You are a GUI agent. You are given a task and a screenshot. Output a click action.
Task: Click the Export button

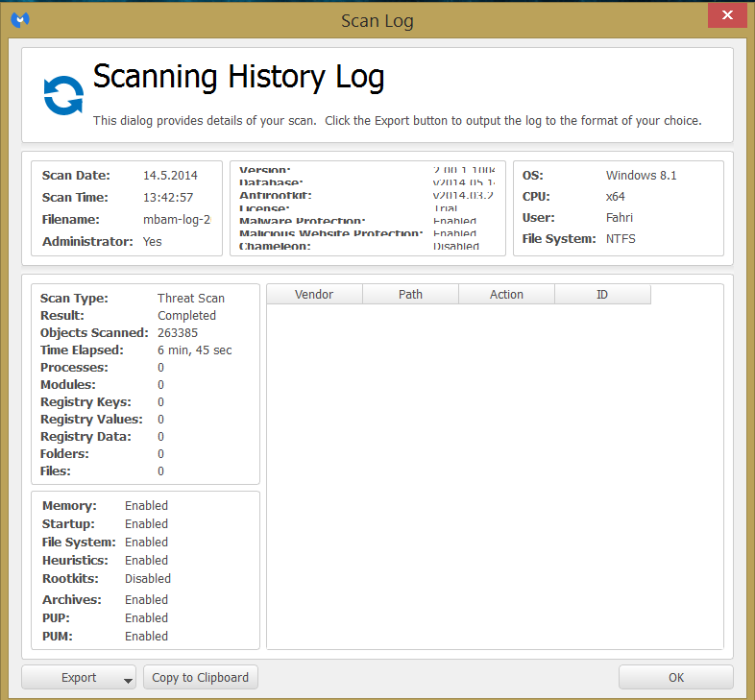(x=79, y=677)
